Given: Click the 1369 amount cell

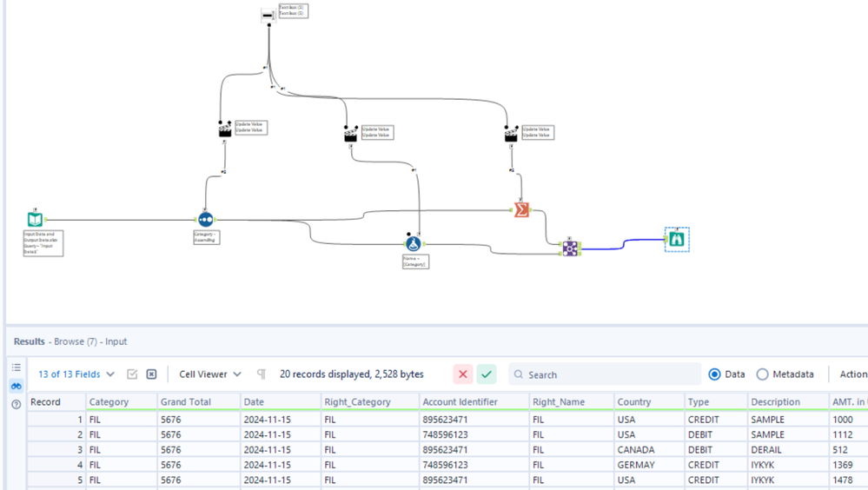Looking at the screenshot, I should (848, 465).
